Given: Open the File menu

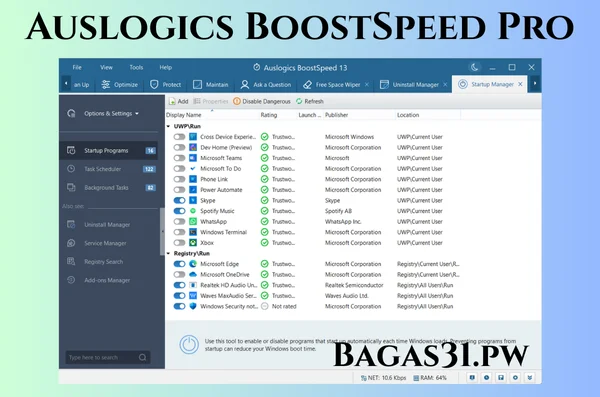Looking at the screenshot, I should point(77,67).
